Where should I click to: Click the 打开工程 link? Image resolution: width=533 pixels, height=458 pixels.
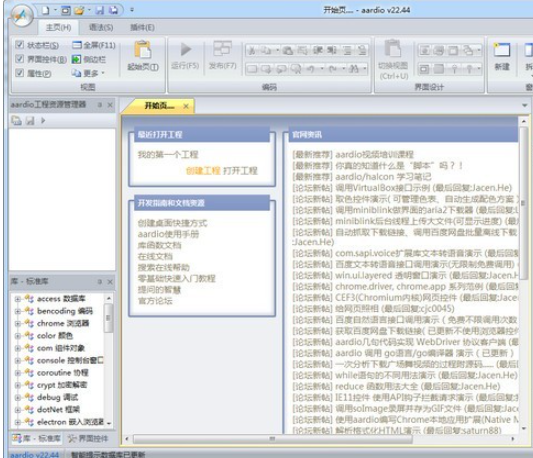pos(240,171)
